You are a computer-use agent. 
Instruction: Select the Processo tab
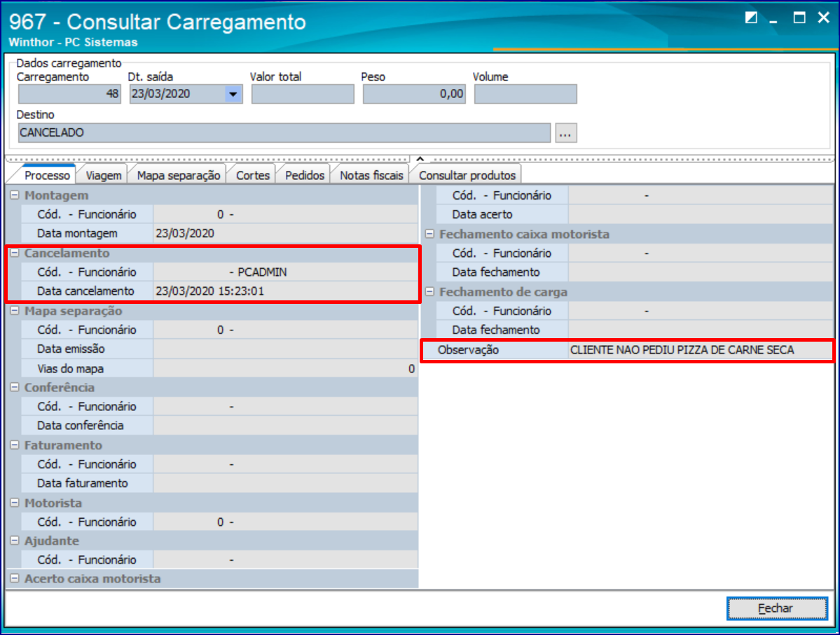pyautogui.click(x=47, y=176)
